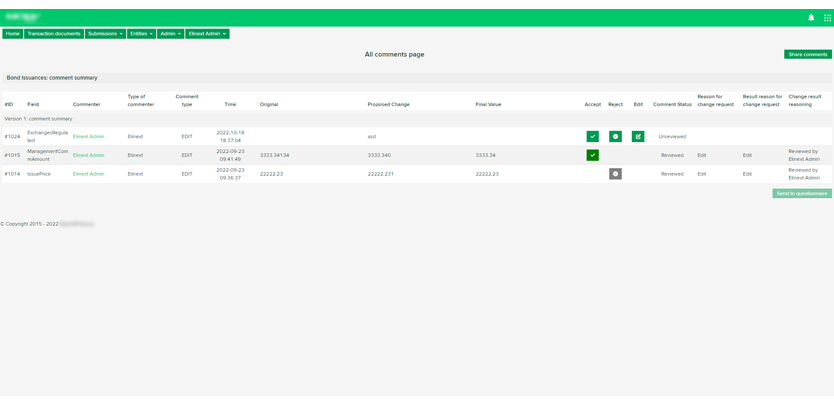This screenshot has width=834, height=405.
Task: Select the Version 1 comment summary row
Action: pyautogui.click(x=38, y=118)
